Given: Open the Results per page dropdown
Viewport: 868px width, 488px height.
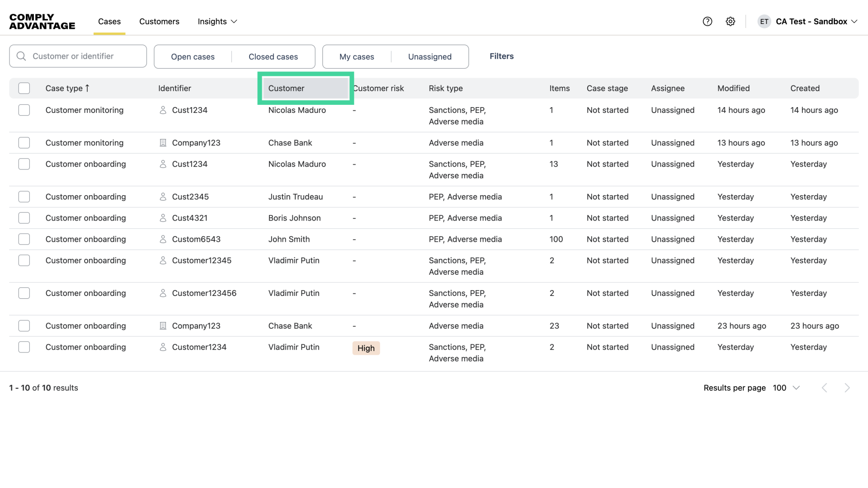Looking at the screenshot, I should pyautogui.click(x=786, y=388).
